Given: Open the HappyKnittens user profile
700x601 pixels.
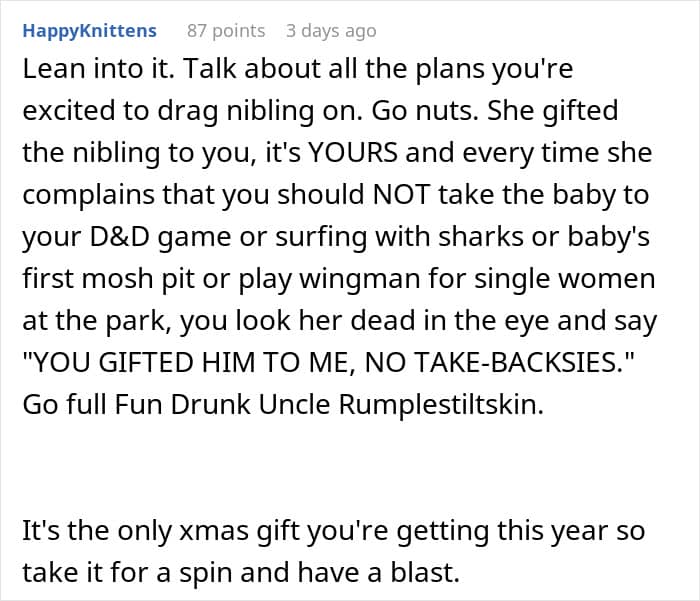Looking at the screenshot, I should 89,31.
